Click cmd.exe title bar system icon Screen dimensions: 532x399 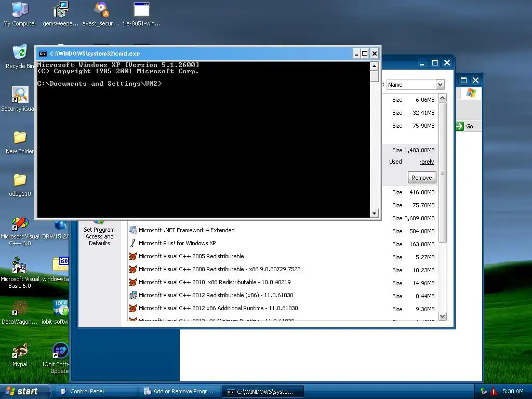tap(43, 54)
